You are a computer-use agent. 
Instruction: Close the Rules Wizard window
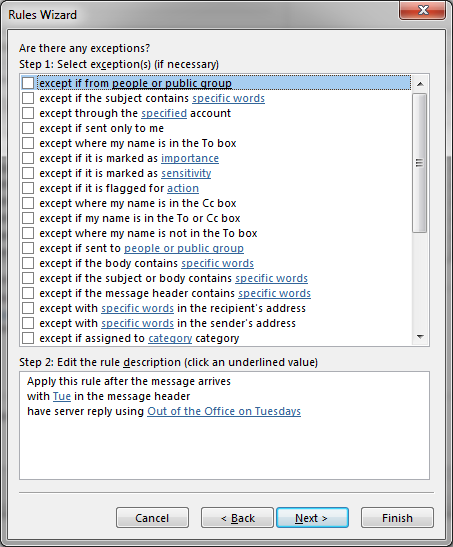click(422, 10)
